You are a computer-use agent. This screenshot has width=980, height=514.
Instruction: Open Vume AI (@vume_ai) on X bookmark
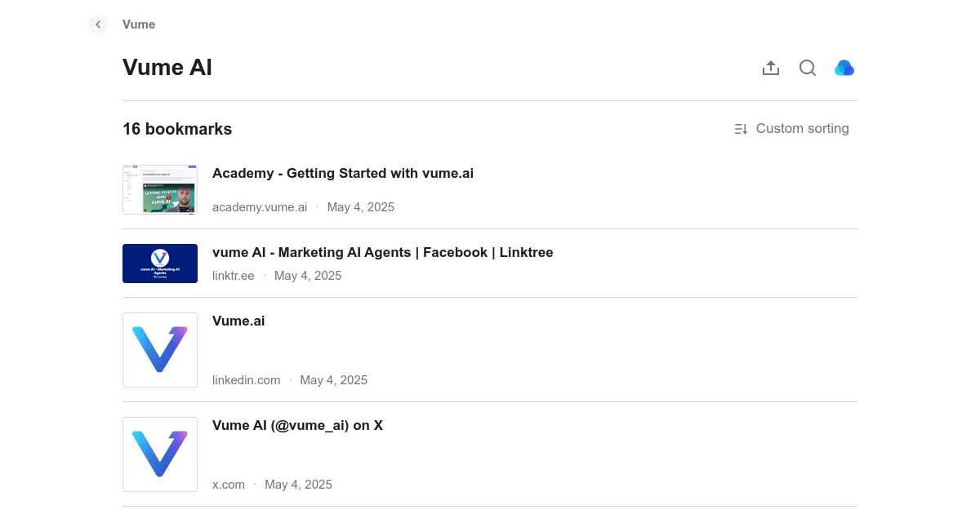tap(297, 426)
